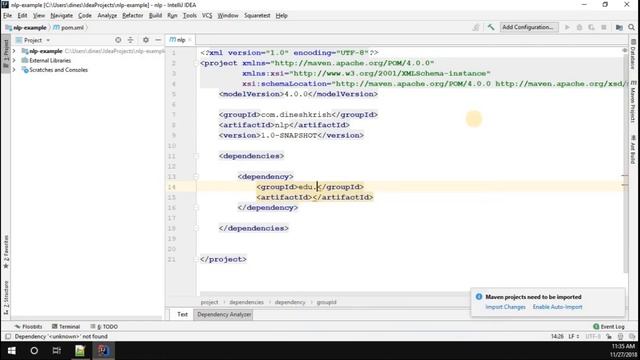Click inside the empty artifactId tag on line 15
This screenshot has height=360, width=640.
click(312, 198)
